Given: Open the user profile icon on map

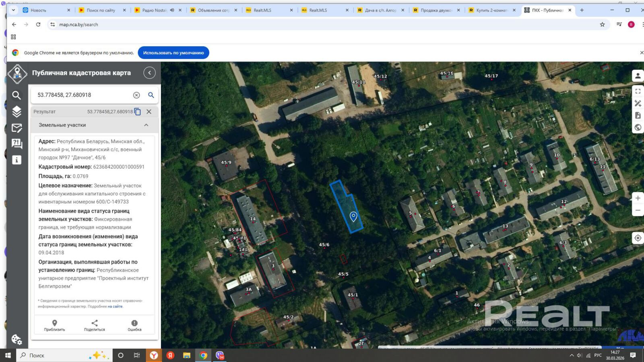Looking at the screenshot, I should click(638, 76).
